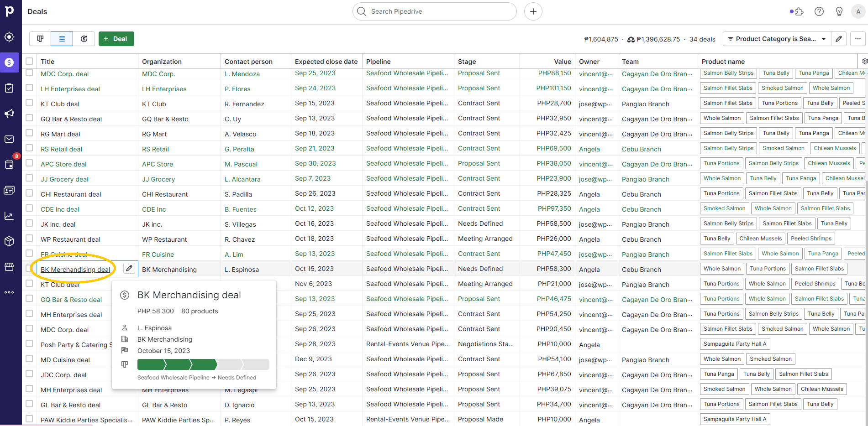This screenshot has height=426, width=868.
Task: Edit the current filter with pencil icon
Action: pyautogui.click(x=839, y=39)
